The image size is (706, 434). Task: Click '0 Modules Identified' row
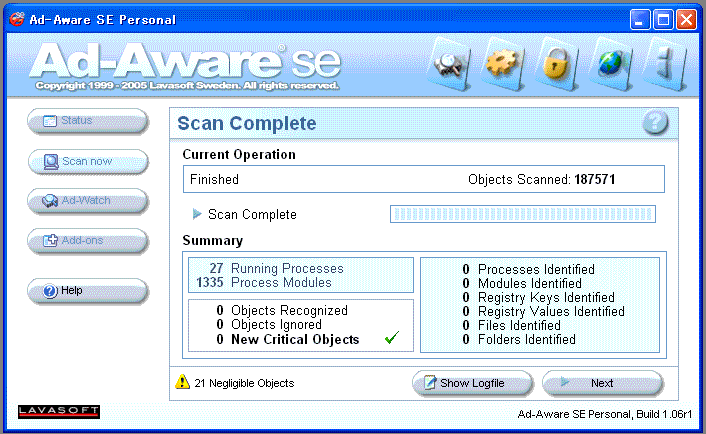[x=522, y=283]
